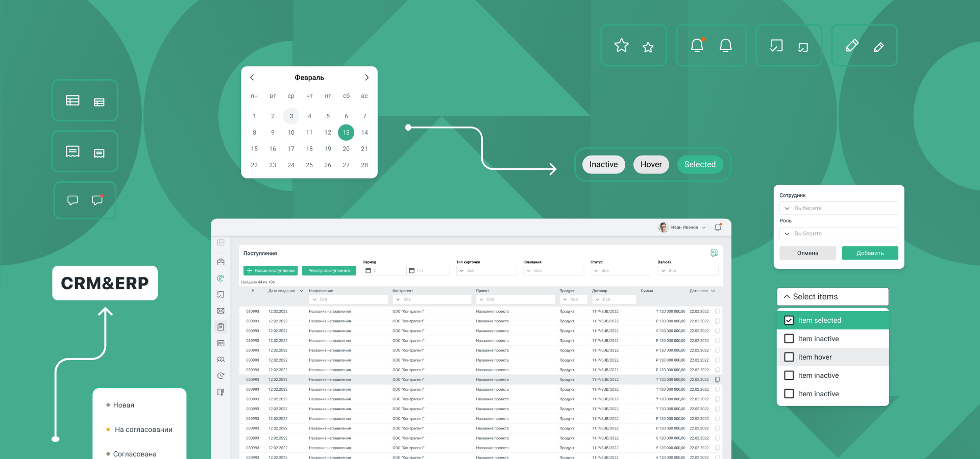
Task: Select the 'Inactive' chip
Action: click(603, 165)
